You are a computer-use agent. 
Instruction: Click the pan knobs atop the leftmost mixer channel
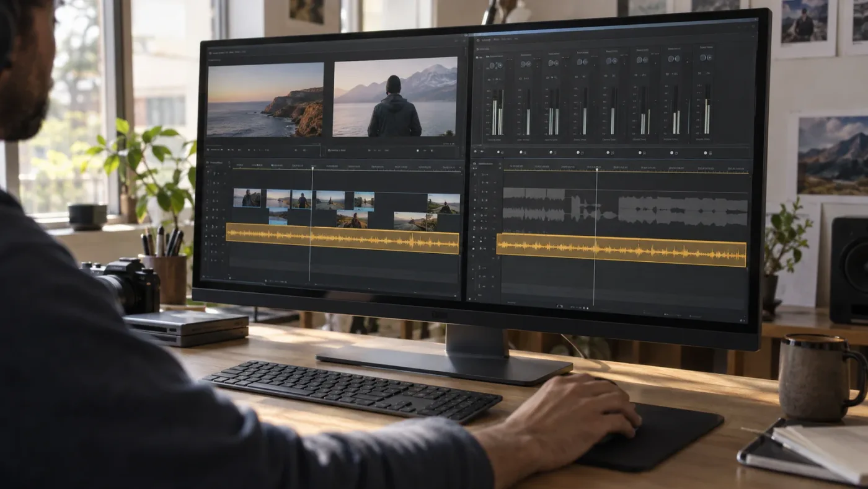tap(497, 66)
